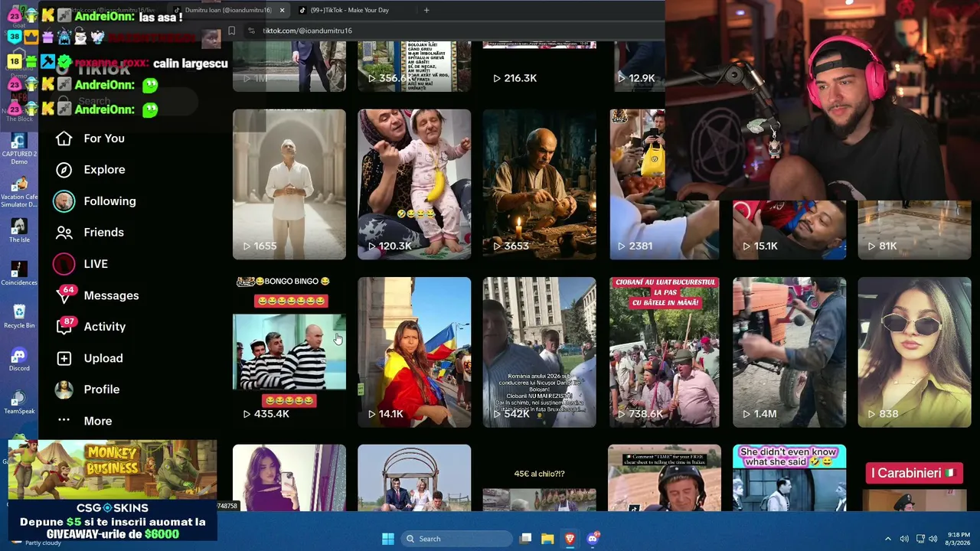The image size is (980, 551).
Task: Open the video with 81K views
Action: click(914, 230)
